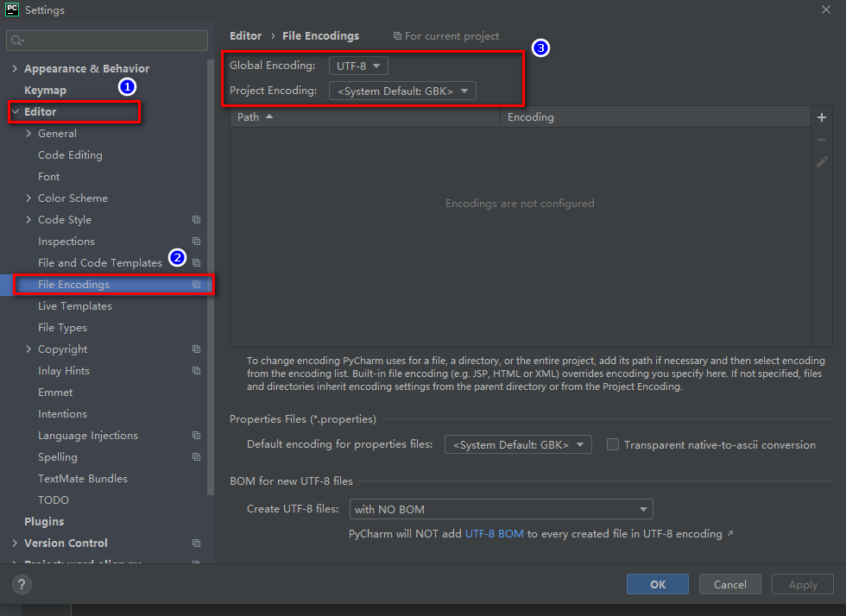Click the Apply button
This screenshot has width=846, height=616.
point(803,584)
